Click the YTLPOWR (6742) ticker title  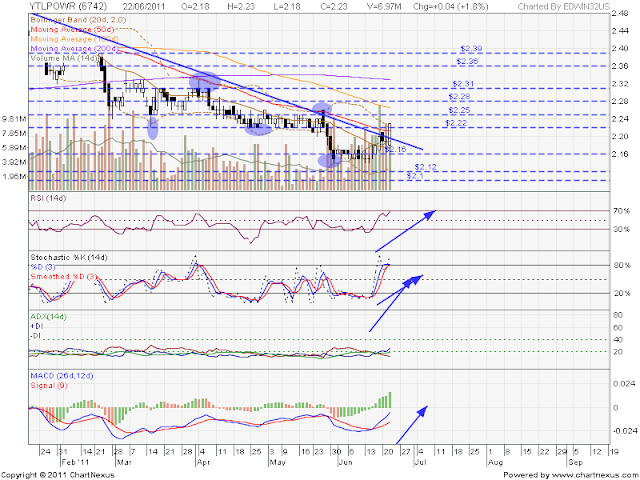pyautogui.click(x=68, y=6)
